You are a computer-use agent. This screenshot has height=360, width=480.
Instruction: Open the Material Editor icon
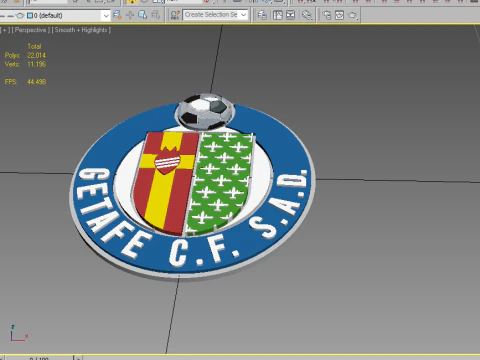[307, 15]
